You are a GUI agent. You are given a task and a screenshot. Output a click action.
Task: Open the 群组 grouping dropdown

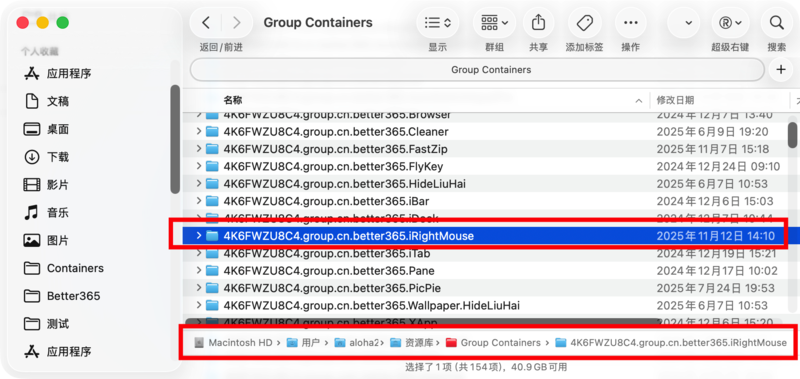(x=494, y=23)
